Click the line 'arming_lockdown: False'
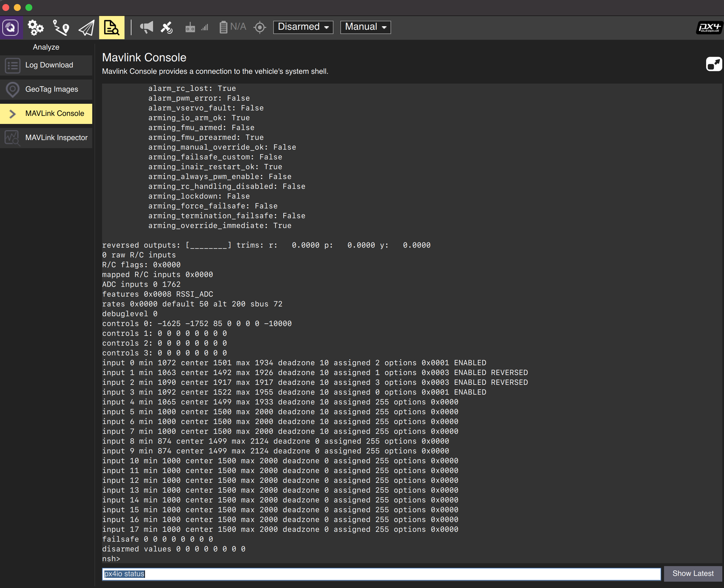The image size is (724, 588). (199, 196)
